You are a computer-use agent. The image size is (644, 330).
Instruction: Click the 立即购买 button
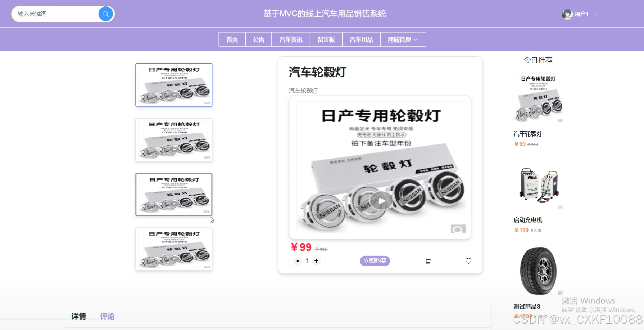(x=375, y=261)
